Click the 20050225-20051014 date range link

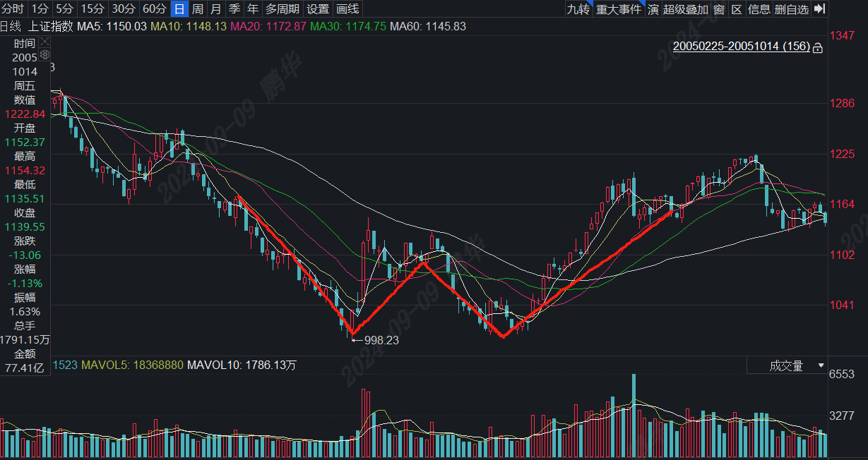pyautogui.click(x=741, y=47)
